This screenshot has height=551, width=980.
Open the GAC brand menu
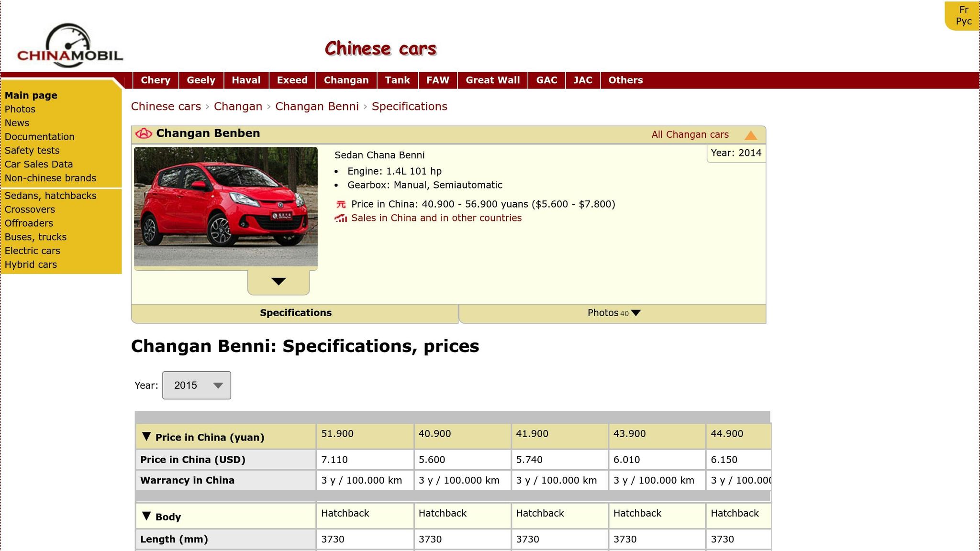546,80
